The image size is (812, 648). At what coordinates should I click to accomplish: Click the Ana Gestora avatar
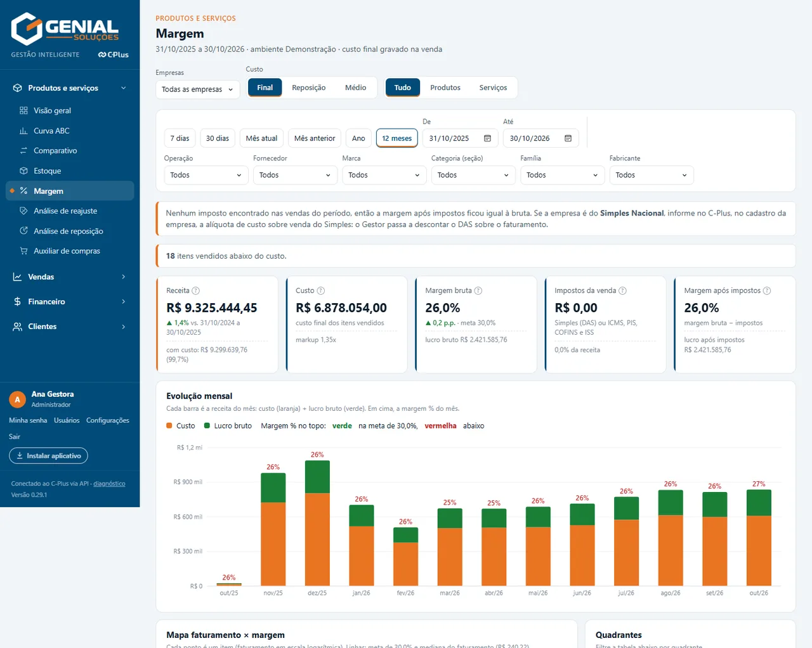[17, 399]
